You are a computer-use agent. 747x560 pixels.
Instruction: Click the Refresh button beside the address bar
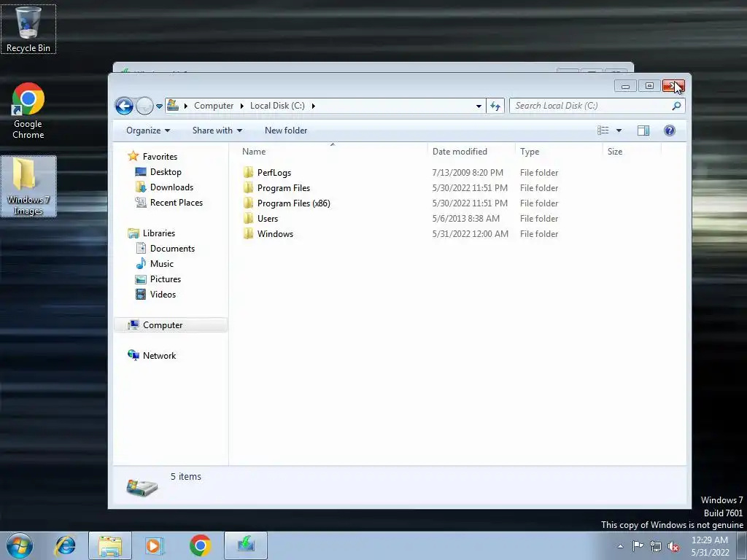(x=495, y=106)
